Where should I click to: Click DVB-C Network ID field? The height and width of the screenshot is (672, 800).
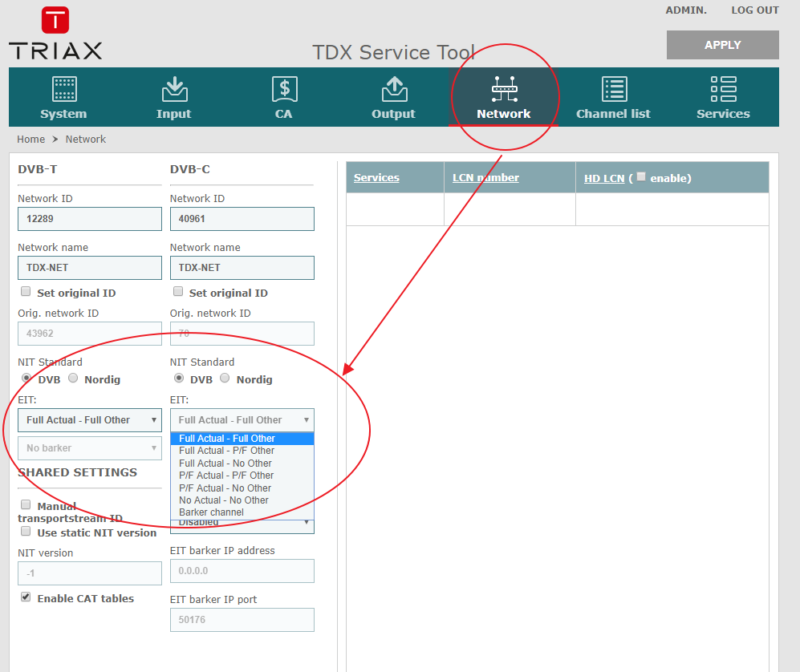(242, 219)
